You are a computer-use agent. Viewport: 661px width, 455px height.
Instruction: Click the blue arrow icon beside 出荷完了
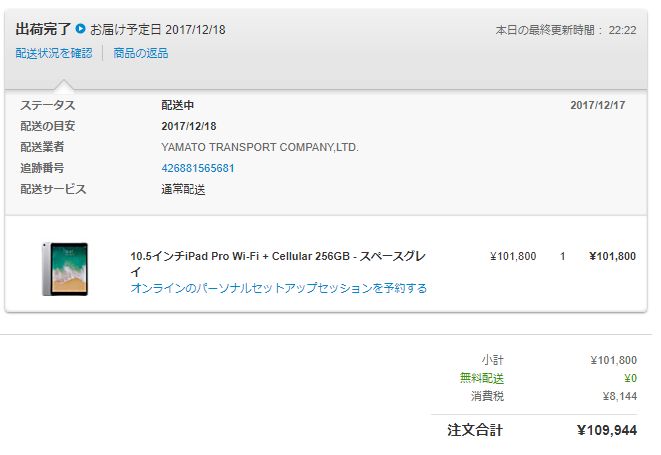tap(81, 29)
